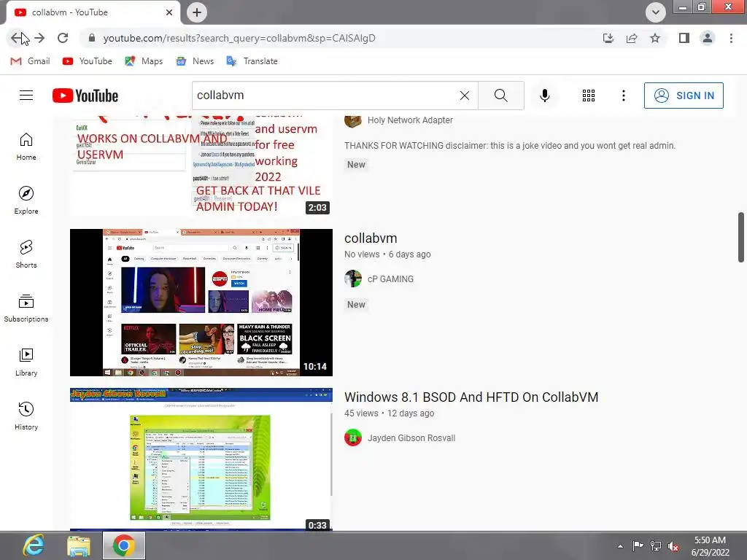Go back to the previous page
This screenshot has width=747, height=560.
[x=17, y=38]
